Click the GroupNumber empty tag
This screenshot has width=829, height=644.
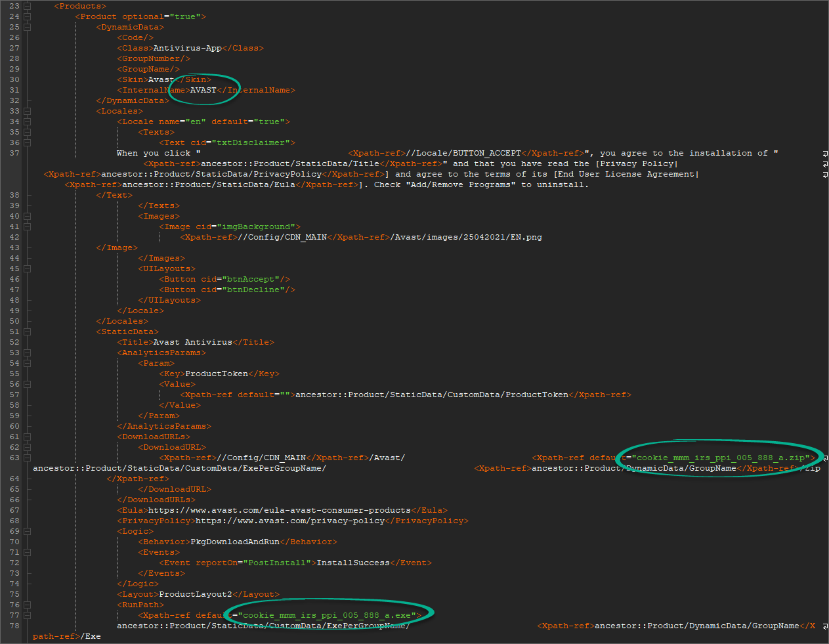pos(154,58)
